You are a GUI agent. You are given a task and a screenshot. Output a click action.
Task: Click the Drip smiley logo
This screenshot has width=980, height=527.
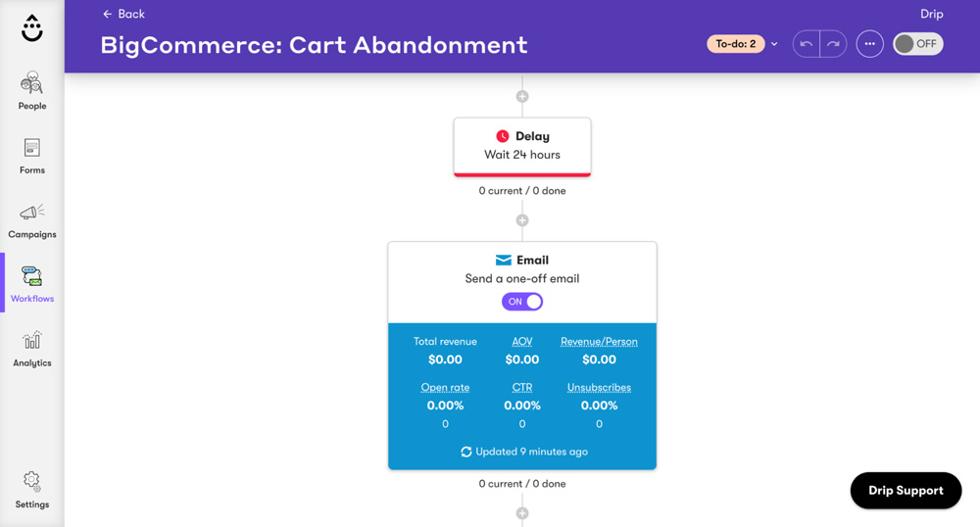tap(32, 28)
